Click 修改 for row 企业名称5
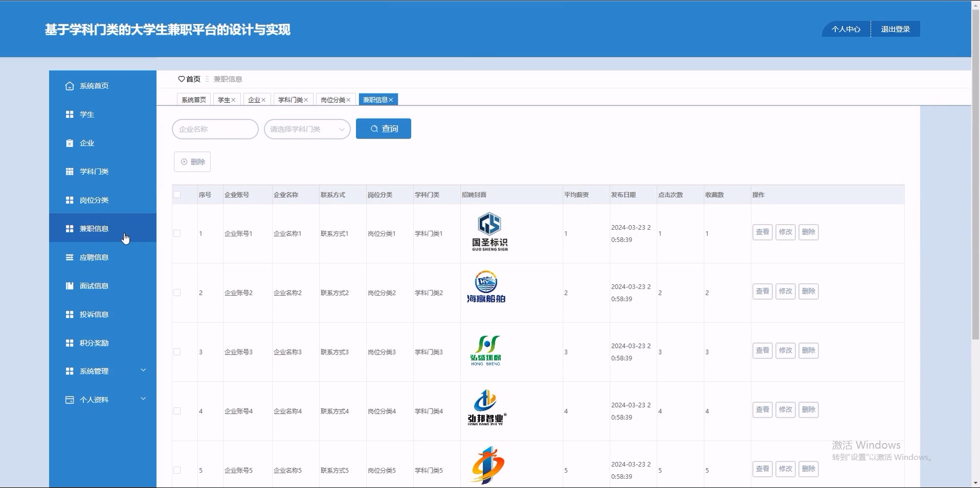The image size is (980, 488). [786, 469]
